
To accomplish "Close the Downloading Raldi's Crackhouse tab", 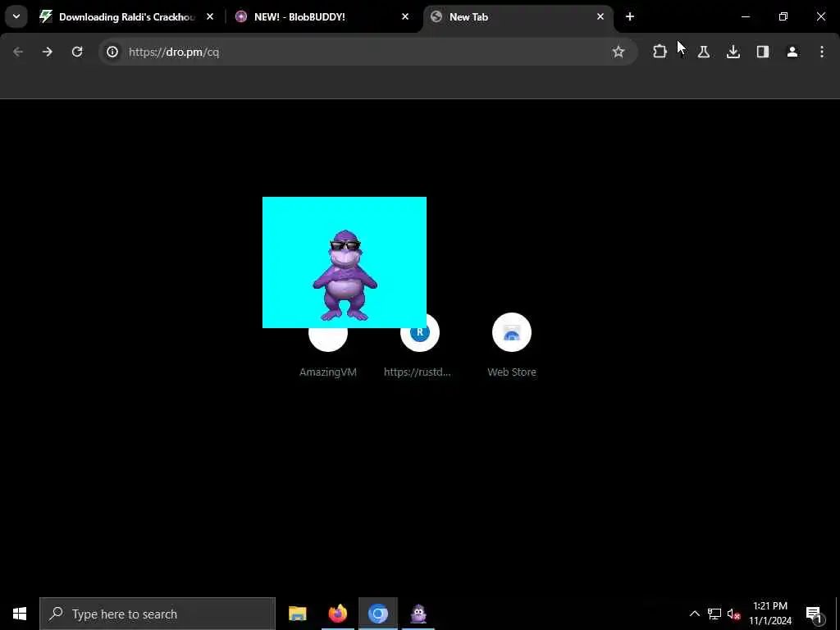I will [210, 16].
